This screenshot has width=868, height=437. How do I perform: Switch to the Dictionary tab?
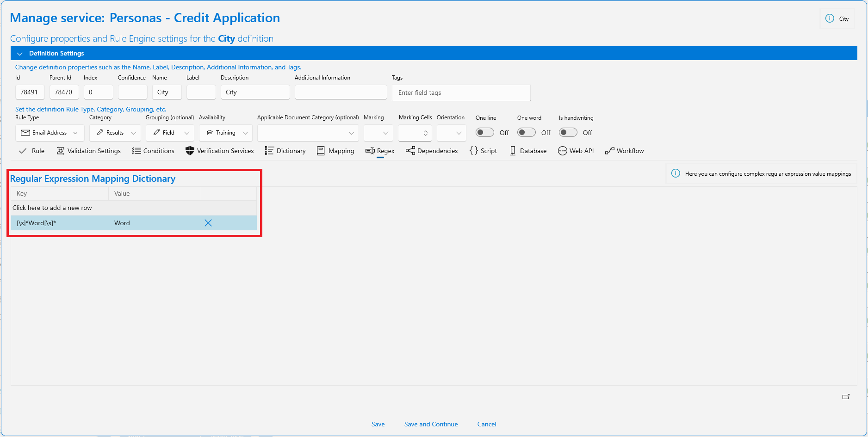click(285, 151)
